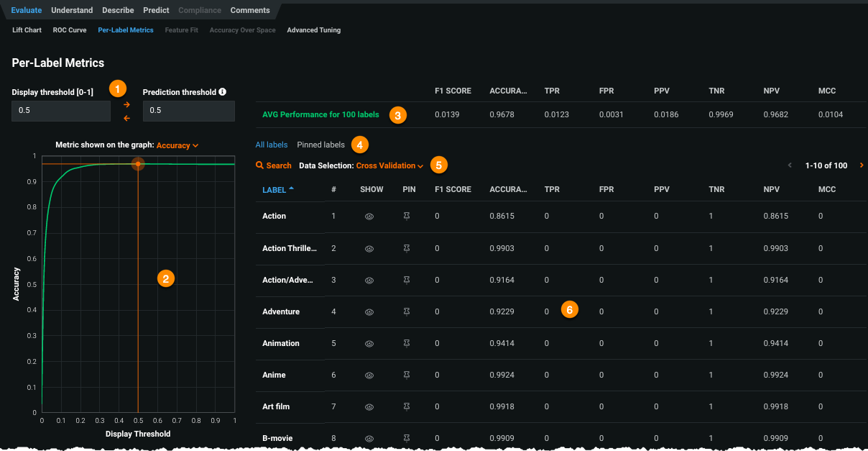The image size is (868, 451).
Task: Click the orange threshold marker on graph
Action: tap(138, 164)
